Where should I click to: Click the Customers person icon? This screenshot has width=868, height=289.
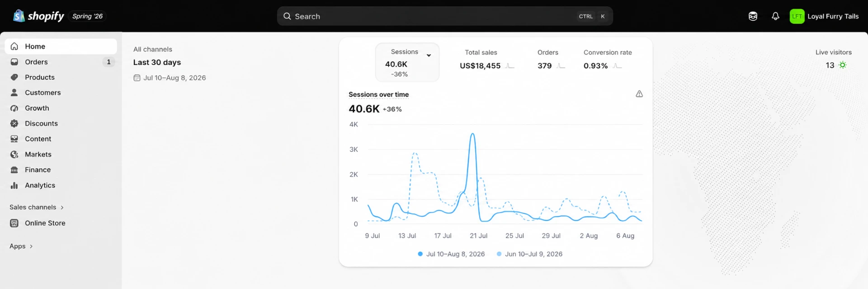pyautogui.click(x=14, y=93)
